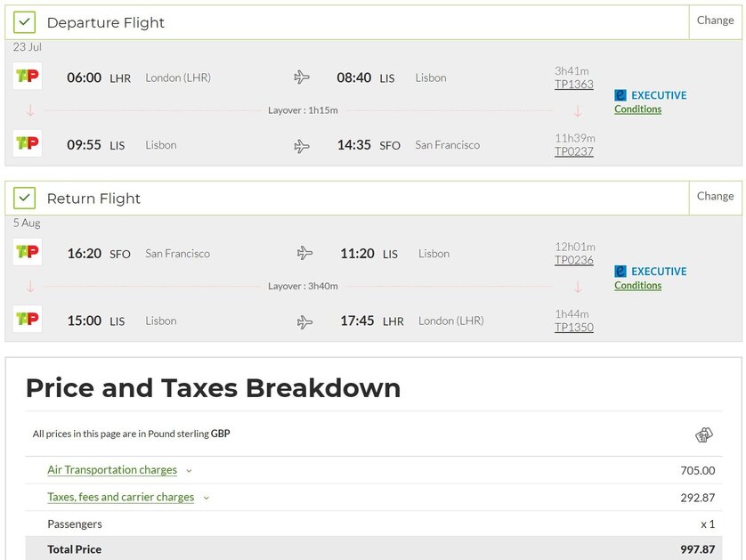Viewport: 746px width, 560px height.
Task: Change the Return Flight selection
Action: pyautogui.click(x=715, y=196)
